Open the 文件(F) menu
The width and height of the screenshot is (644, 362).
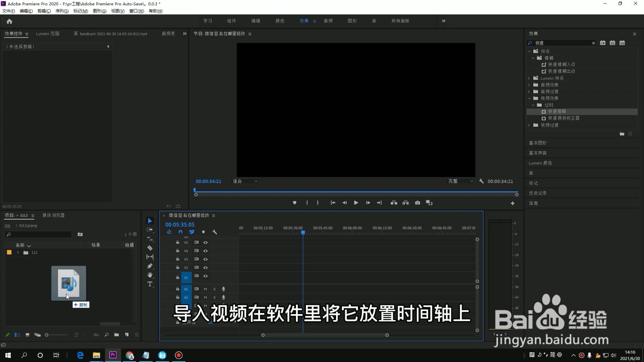click(x=8, y=11)
